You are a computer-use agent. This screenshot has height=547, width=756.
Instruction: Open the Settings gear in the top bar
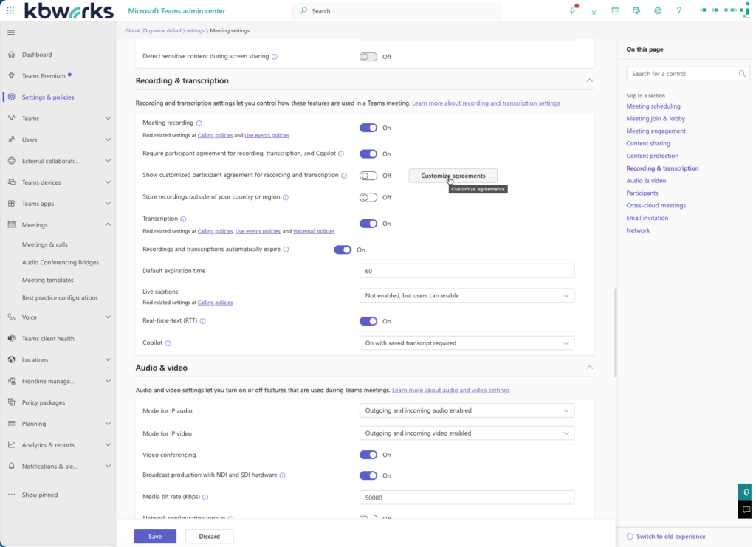pos(657,10)
